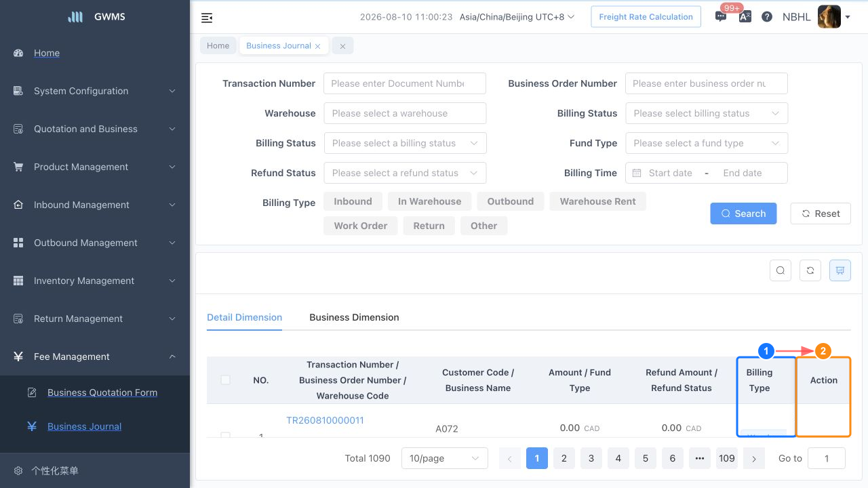The height and width of the screenshot is (488, 868).
Task: Open the Fund Type dropdown
Action: pyautogui.click(x=707, y=143)
